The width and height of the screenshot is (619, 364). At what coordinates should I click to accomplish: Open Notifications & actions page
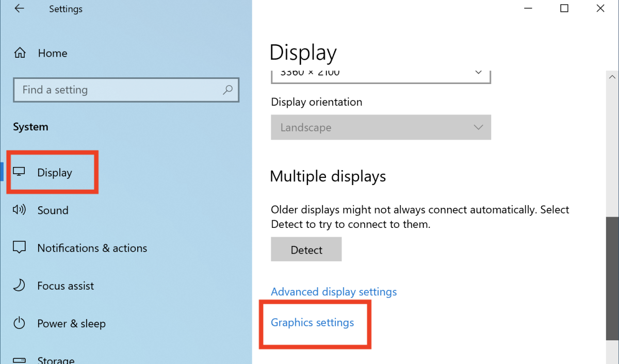pyautogui.click(x=92, y=248)
